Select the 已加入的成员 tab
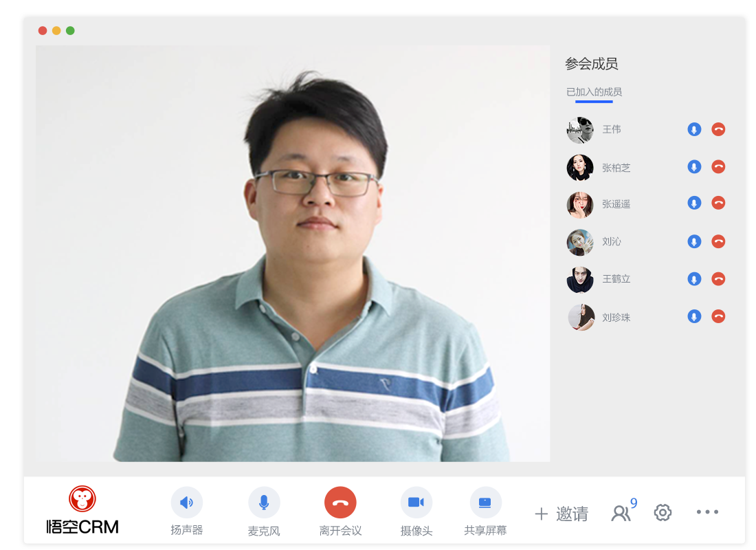The height and width of the screenshot is (550, 756). click(594, 92)
